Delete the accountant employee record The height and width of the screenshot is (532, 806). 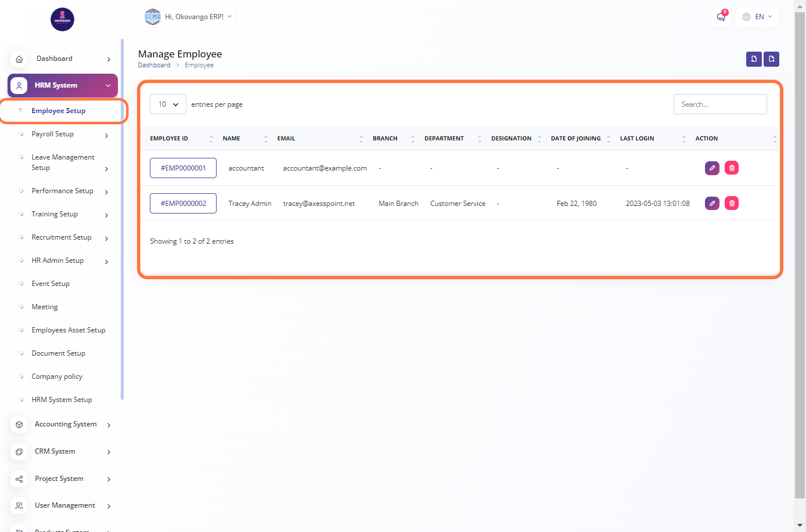click(732, 168)
